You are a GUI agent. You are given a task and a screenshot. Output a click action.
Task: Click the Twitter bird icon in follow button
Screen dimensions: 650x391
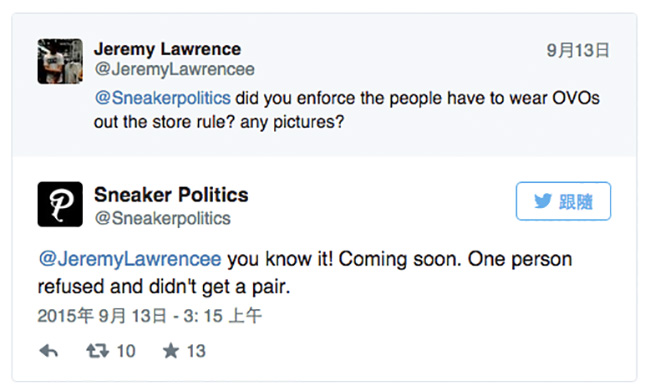point(543,201)
